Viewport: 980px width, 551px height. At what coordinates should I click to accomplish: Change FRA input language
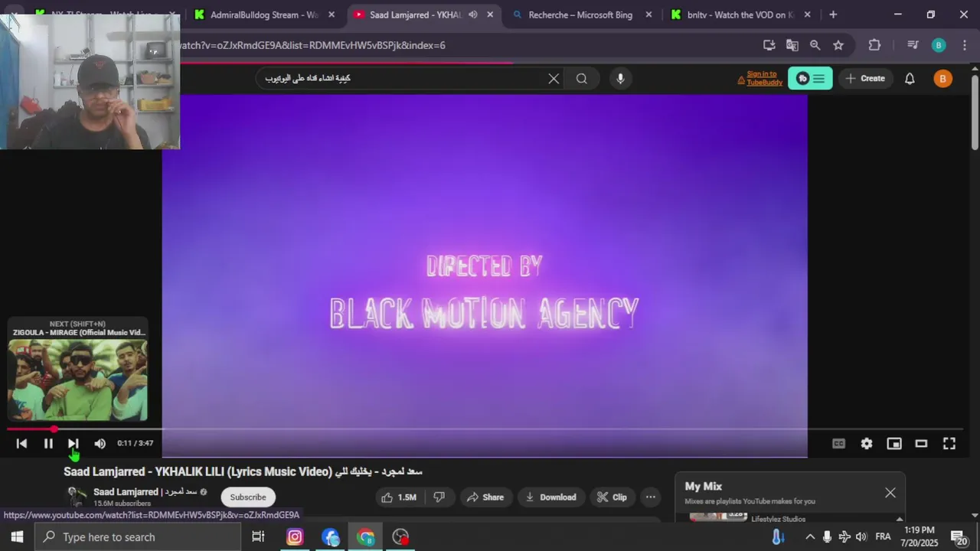883,536
